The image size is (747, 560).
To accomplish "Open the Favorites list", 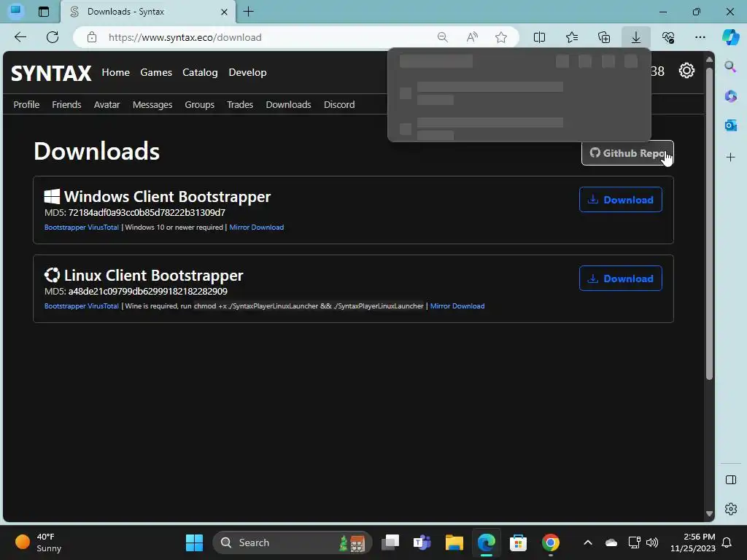I will (572, 37).
